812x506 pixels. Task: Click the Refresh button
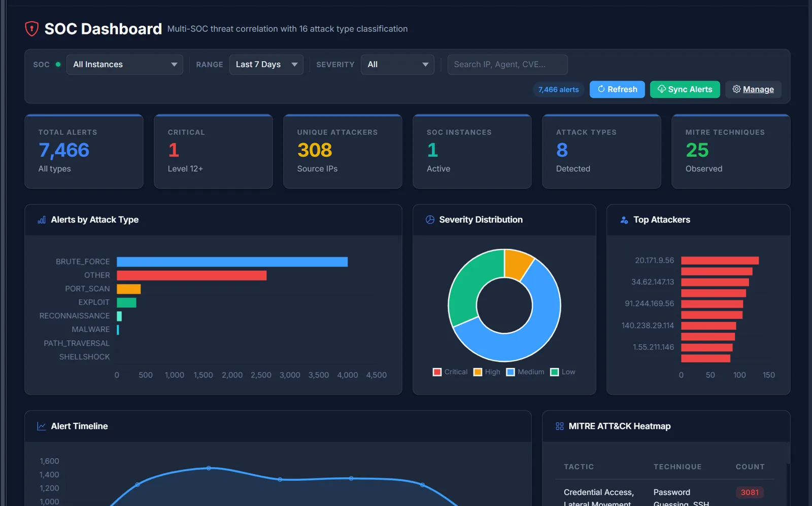coord(617,89)
